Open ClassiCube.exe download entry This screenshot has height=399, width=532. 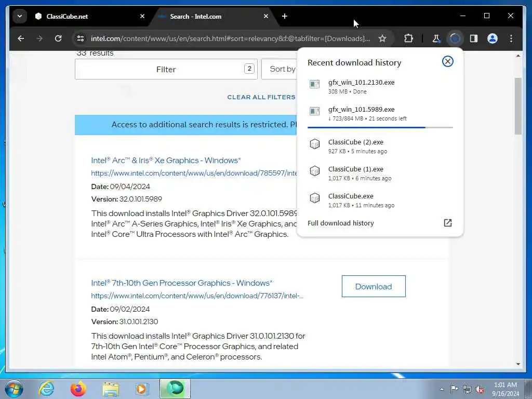380,200
